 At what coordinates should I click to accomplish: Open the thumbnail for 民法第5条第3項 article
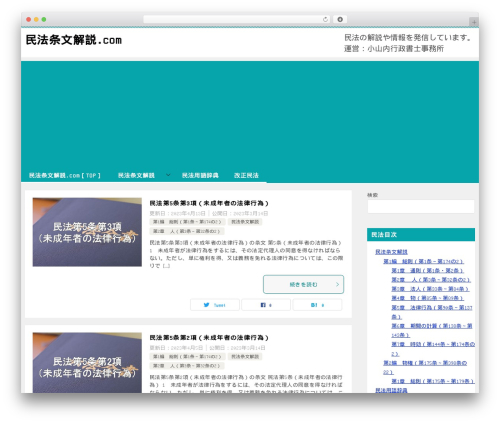87,232
